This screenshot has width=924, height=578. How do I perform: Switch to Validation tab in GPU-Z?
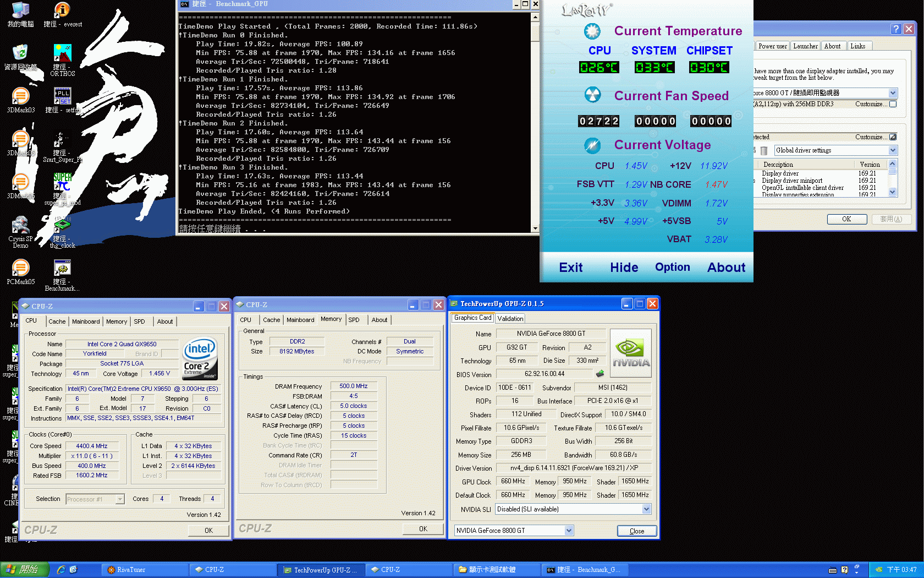pyautogui.click(x=510, y=319)
